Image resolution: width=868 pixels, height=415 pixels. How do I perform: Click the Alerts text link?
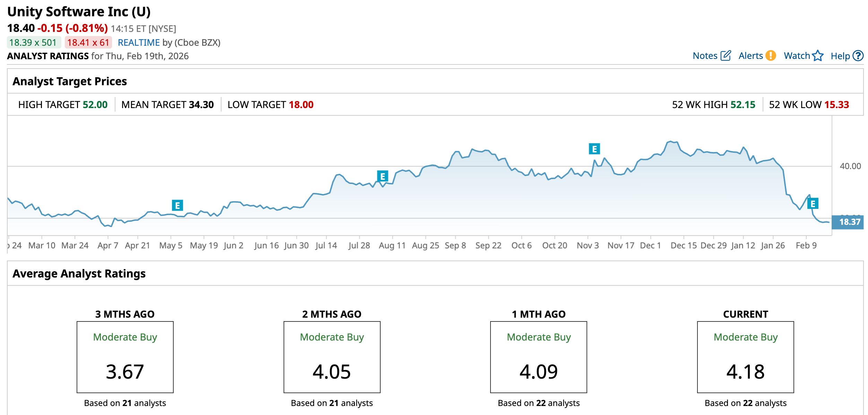(x=750, y=56)
